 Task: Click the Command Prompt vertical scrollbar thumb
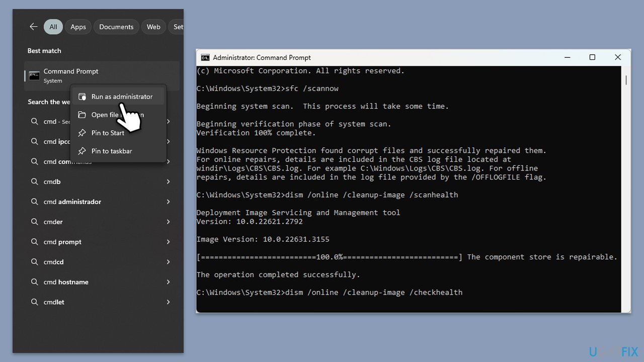click(x=626, y=80)
